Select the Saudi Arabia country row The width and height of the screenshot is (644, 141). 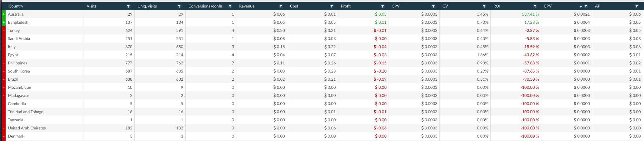(19, 39)
